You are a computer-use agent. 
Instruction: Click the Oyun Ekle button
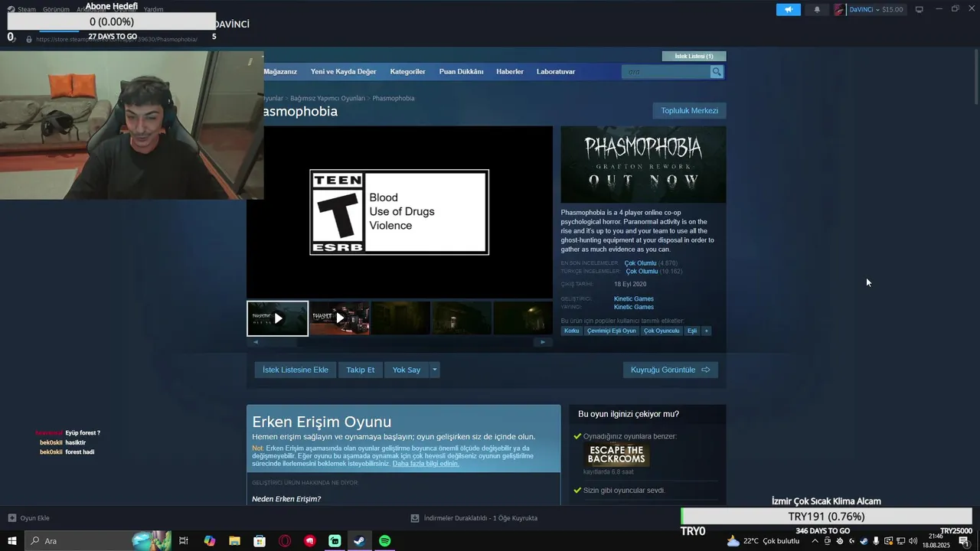tap(29, 518)
